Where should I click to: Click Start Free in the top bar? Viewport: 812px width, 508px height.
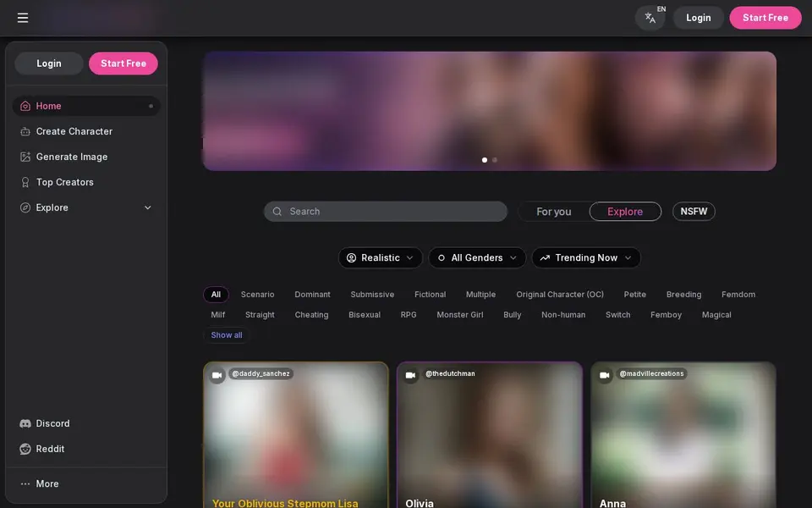coord(765,18)
